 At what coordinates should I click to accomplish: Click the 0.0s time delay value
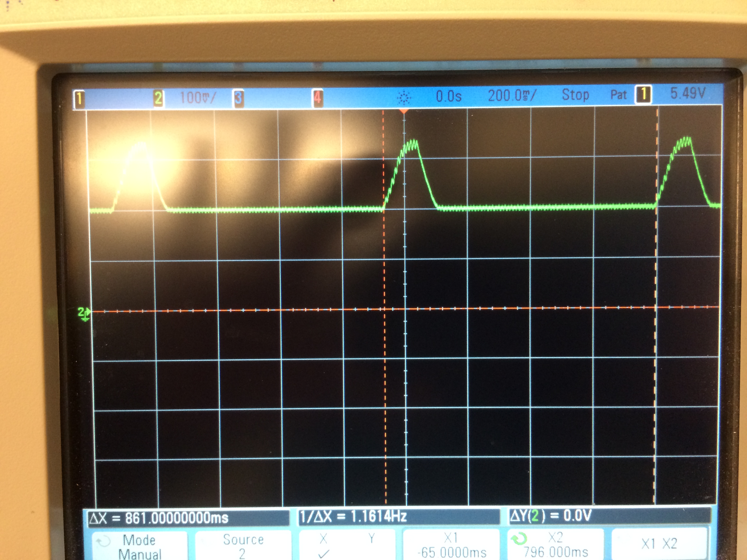tap(449, 97)
